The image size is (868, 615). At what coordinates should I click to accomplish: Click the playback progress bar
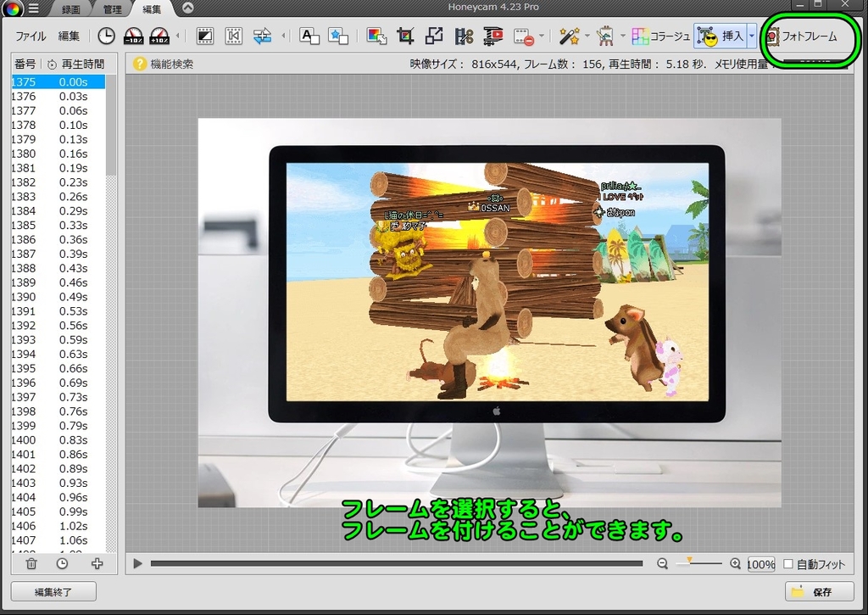[397, 564]
